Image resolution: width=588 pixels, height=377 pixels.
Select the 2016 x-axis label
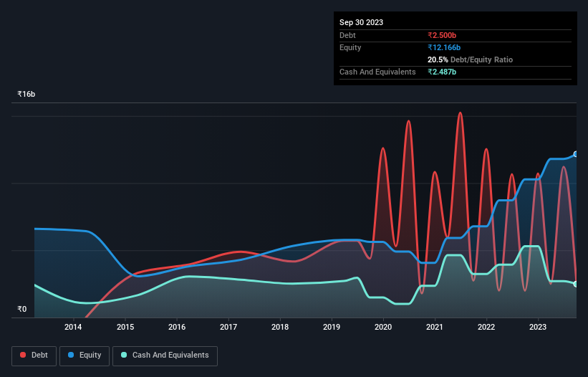[x=177, y=327]
